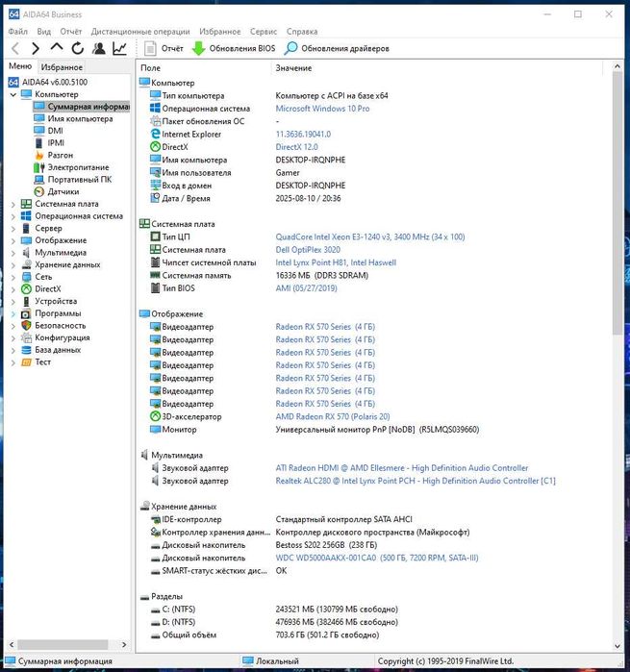630x672 pixels.
Task: Expand the Операционная система tree node
Action: [13, 216]
